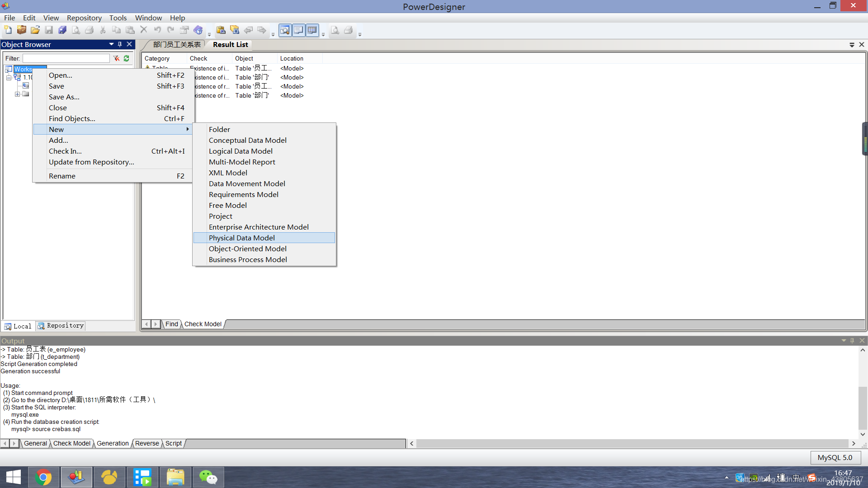The image size is (868, 488).
Task: Select Object-Oriented Model in submenu
Action: (264, 249)
